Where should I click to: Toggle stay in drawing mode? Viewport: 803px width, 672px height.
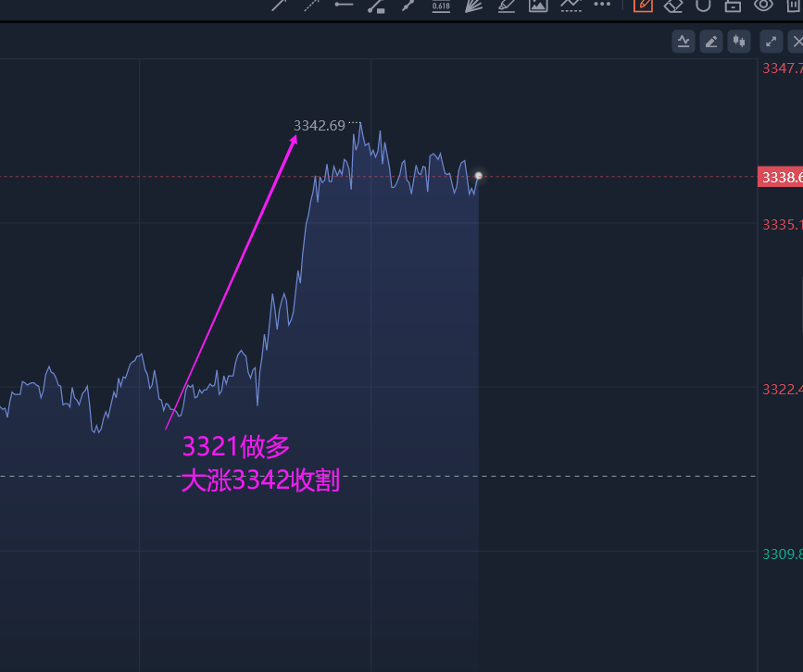pyautogui.click(x=643, y=6)
